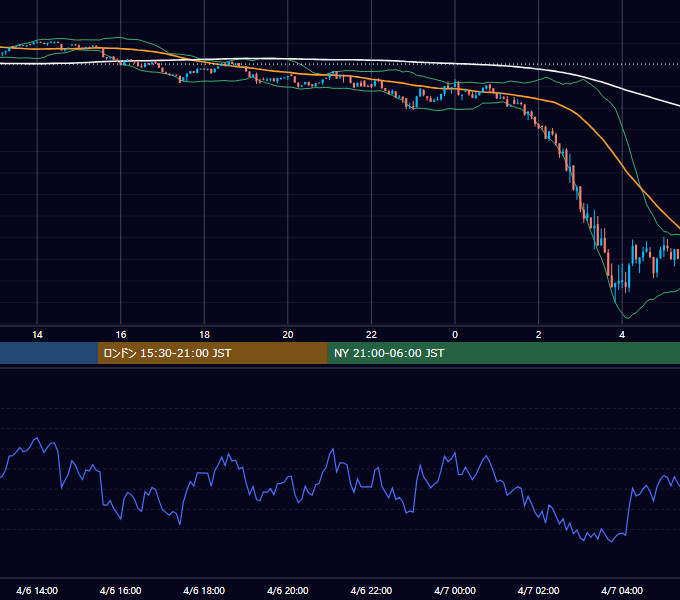Click the 4/6 22:00 oscillator time label
The image size is (680, 600).
[x=371, y=590]
